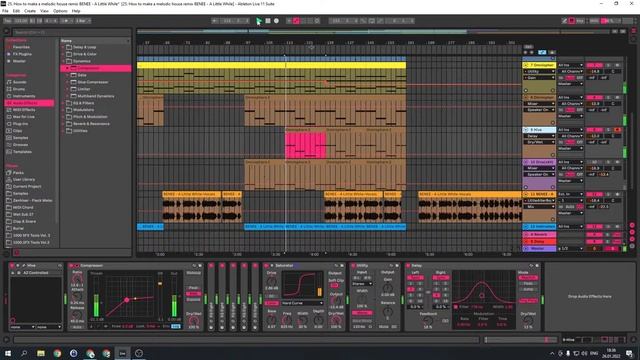Select Glue Compressor in browser list

tap(93, 82)
